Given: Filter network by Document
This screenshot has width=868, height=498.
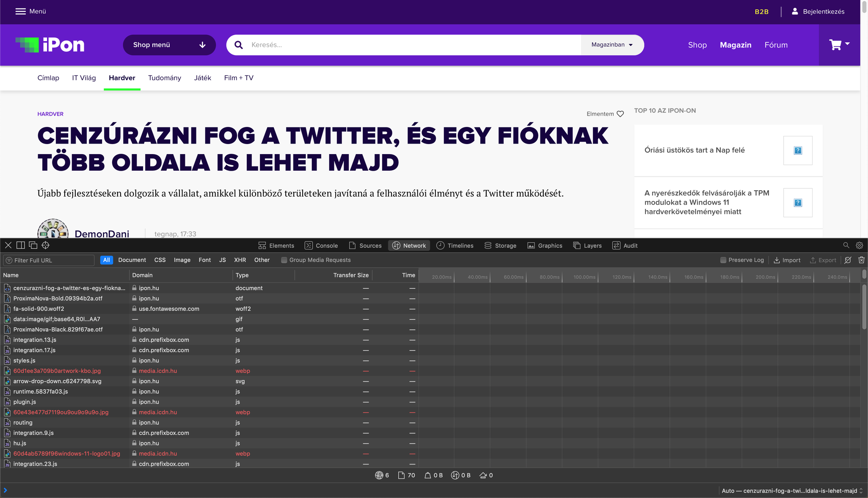Looking at the screenshot, I should (x=132, y=260).
